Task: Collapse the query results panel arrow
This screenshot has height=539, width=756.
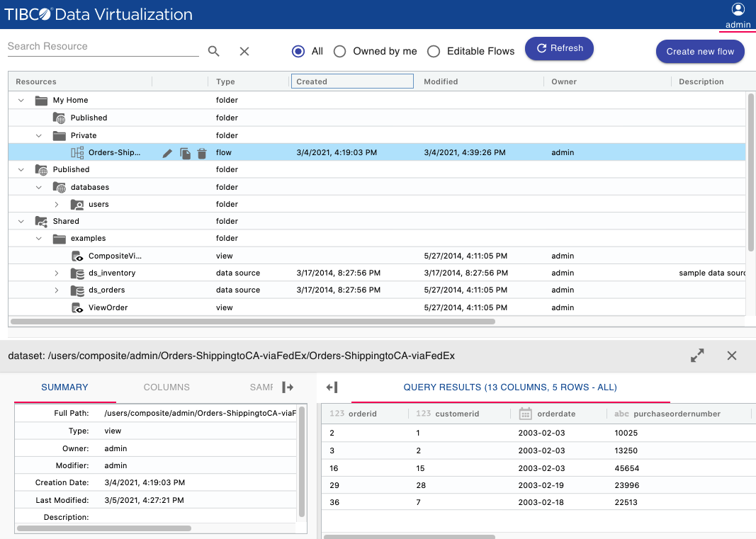Action: (x=332, y=387)
